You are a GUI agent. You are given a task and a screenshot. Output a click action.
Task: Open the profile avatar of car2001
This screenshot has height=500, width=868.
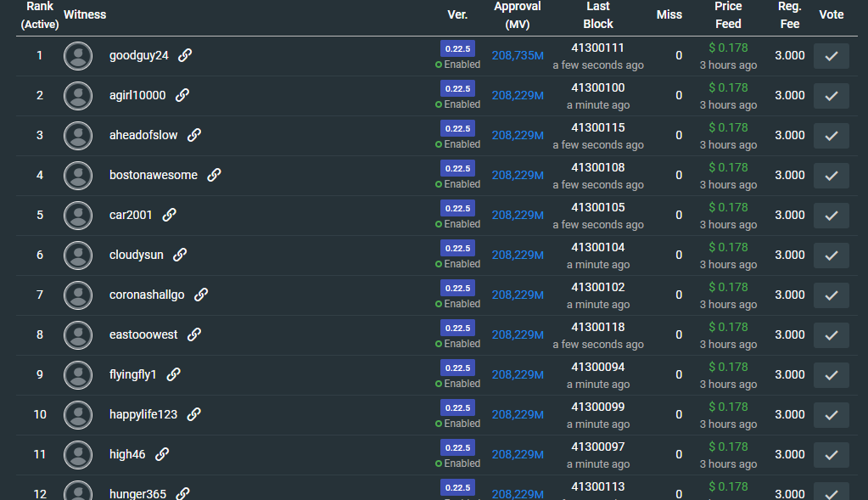click(78, 215)
